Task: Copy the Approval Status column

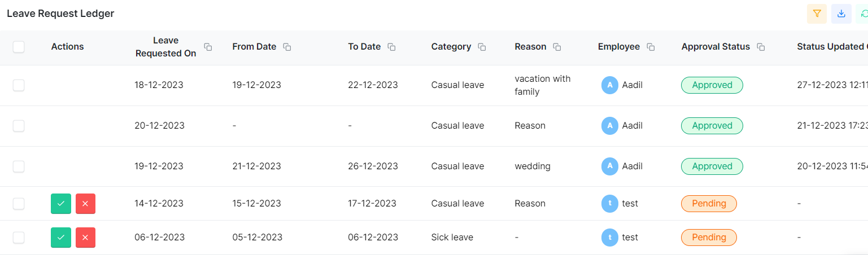Action: (x=761, y=47)
